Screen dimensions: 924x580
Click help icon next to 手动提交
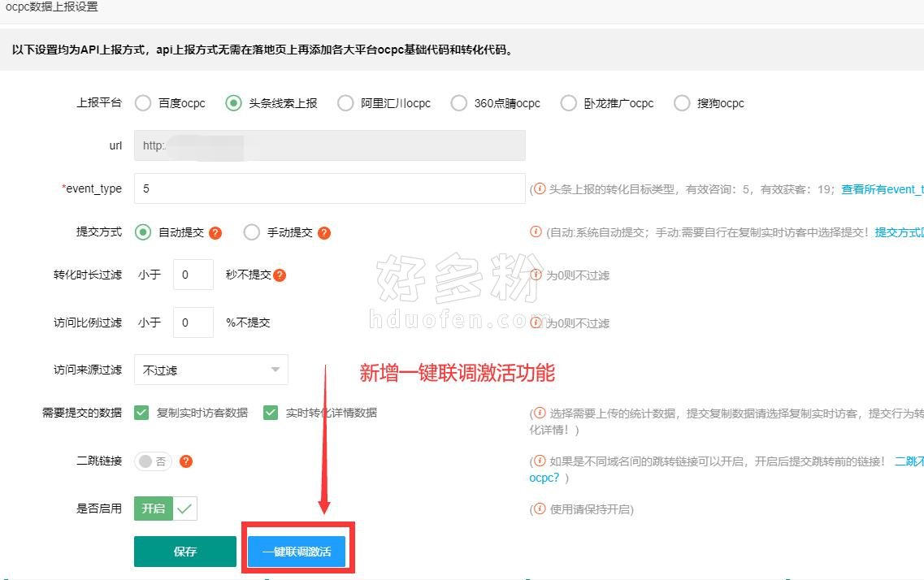pos(324,233)
